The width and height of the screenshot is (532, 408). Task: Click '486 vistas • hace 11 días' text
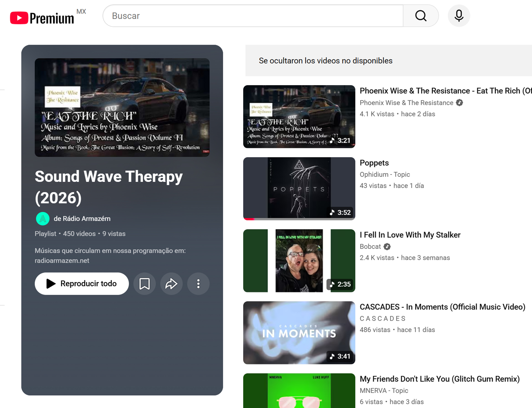click(x=397, y=330)
